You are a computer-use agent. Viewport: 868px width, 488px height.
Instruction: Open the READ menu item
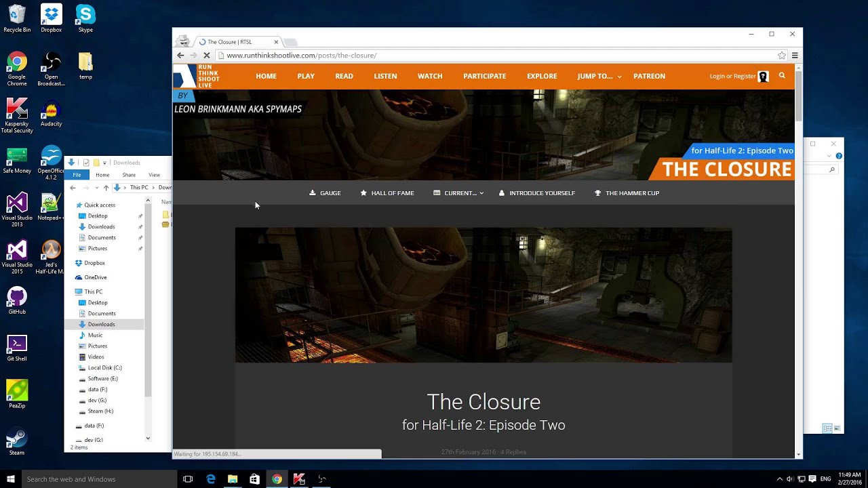(344, 76)
